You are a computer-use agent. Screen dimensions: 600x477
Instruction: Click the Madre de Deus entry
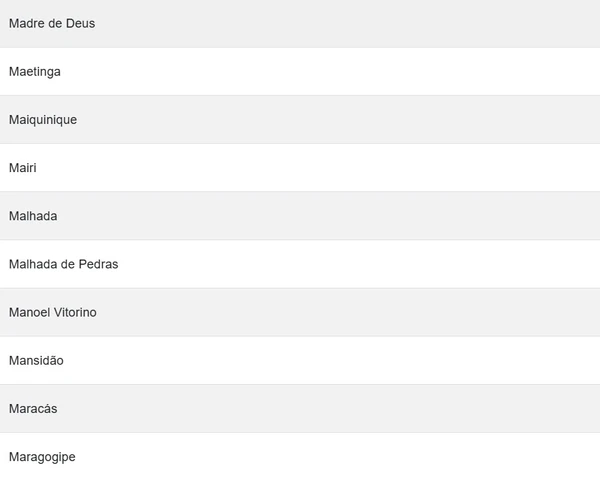point(300,23)
